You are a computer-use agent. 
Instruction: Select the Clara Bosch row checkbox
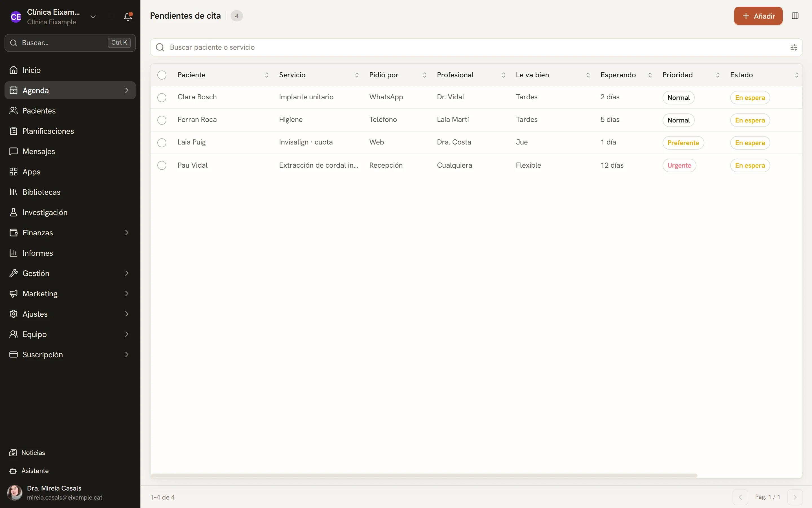pos(162,97)
